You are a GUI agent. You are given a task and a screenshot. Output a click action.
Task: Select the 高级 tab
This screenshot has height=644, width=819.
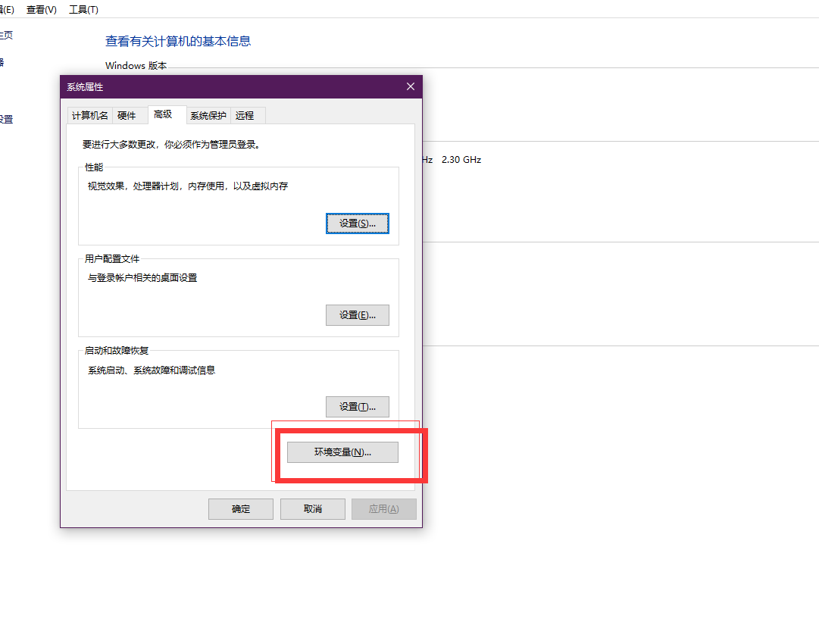(x=163, y=114)
